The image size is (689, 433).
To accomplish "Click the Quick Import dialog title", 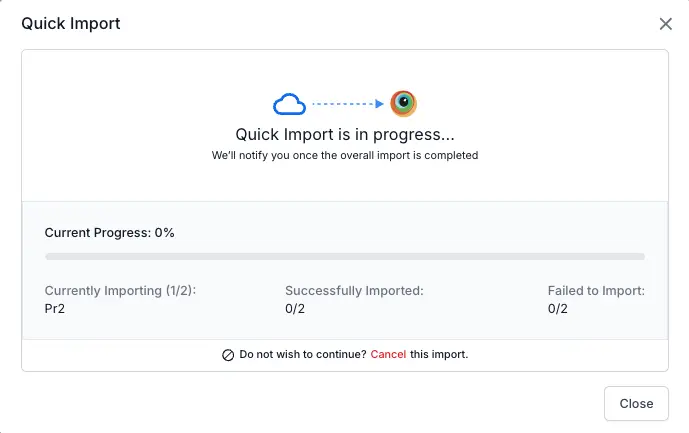I will pyautogui.click(x=71, y=23).
